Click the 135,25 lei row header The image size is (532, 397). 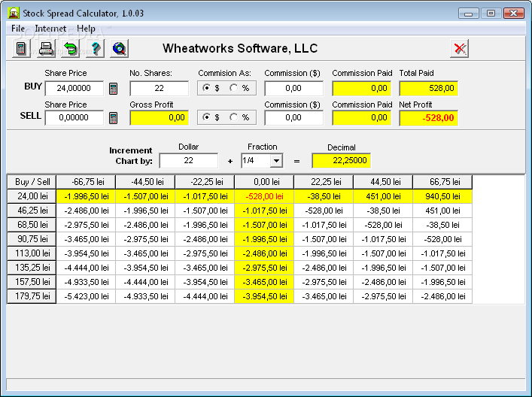point(32,268)
